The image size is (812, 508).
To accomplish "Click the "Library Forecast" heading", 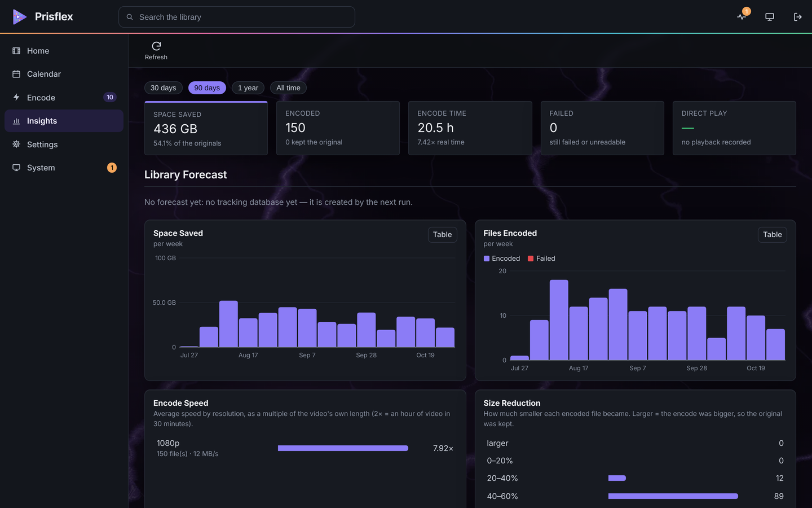I will tap(186, 175).
